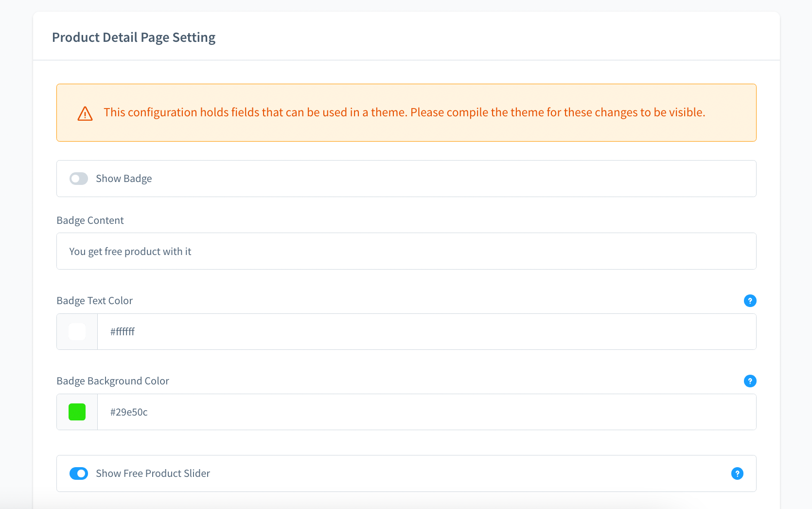This screenshot has width=812, height=509.
Task: Open the green Badge Background Color swatch
Action: point(77,412)
